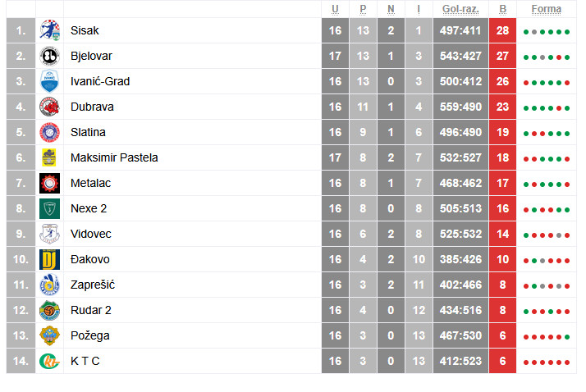The height and width of the screenshot is (392, 586).
Task: Sort table by B points header
Action: coord(502,9)
